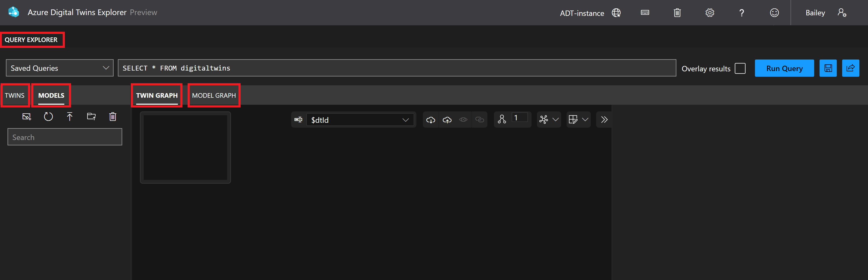Share the query using the share icon
868x280 pixels.
851,68
